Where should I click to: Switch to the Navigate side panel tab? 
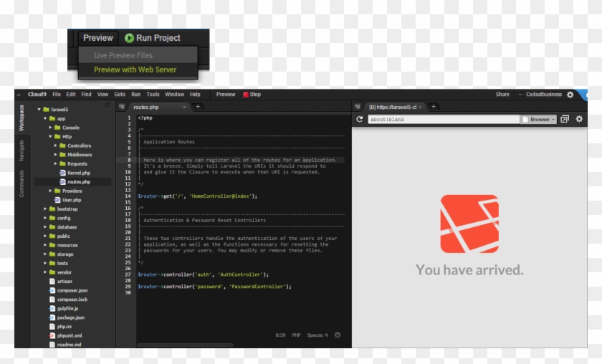(x=21, y=150)
